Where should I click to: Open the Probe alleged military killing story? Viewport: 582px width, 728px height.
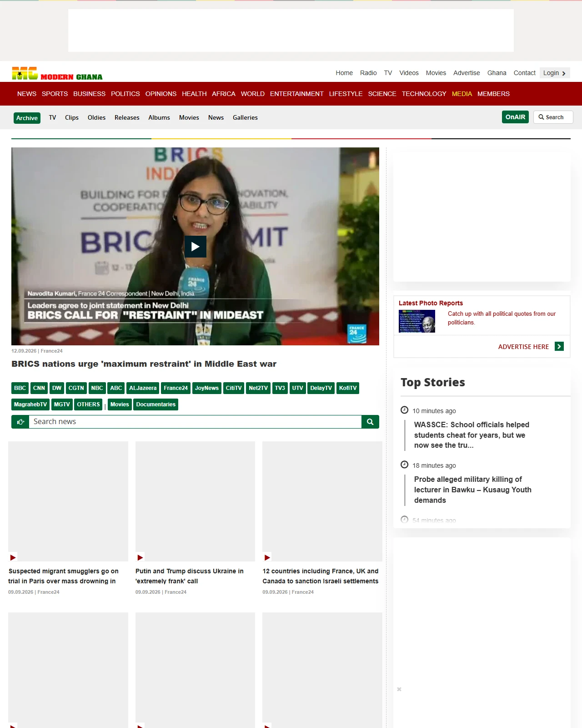click(473, 490)
